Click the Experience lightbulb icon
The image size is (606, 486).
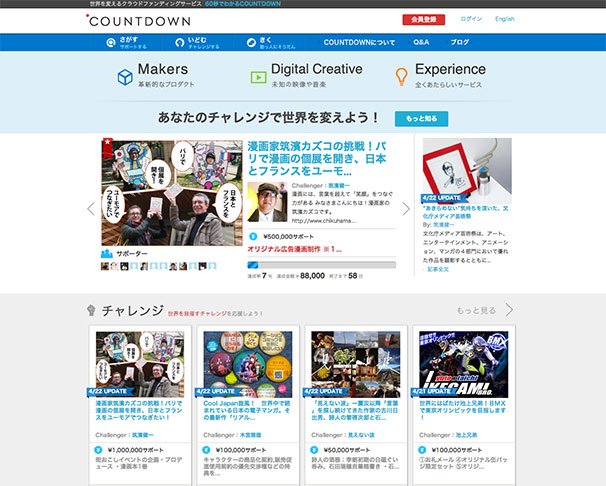tap(402, 76)
